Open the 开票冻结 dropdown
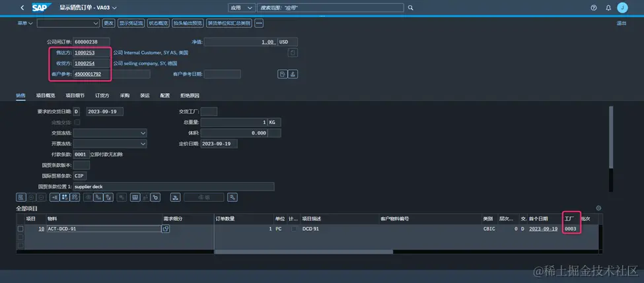 (110, 144)
